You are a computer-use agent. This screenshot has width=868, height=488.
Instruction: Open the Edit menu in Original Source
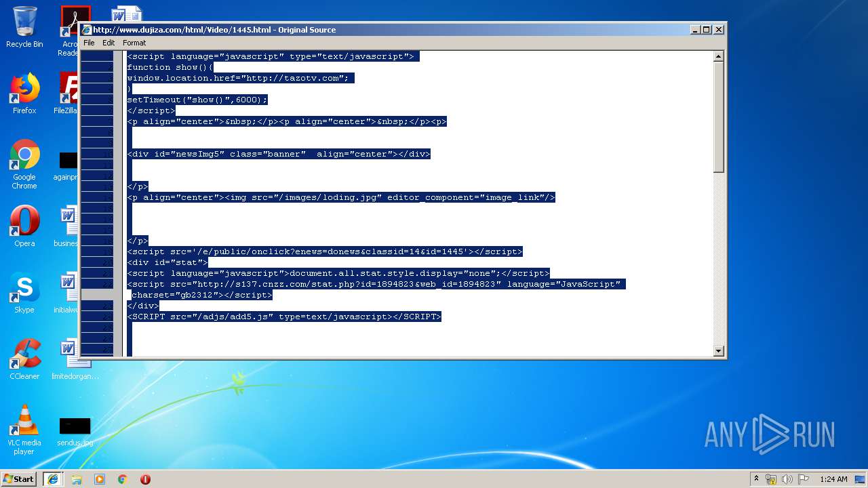click(108, 43)
